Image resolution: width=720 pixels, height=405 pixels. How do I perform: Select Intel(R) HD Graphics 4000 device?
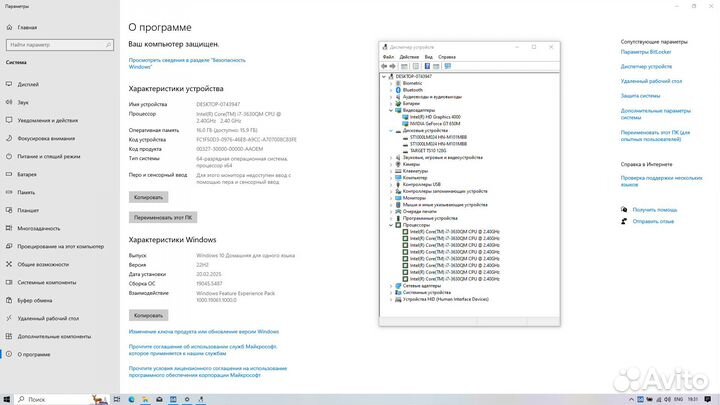point(435,117)
